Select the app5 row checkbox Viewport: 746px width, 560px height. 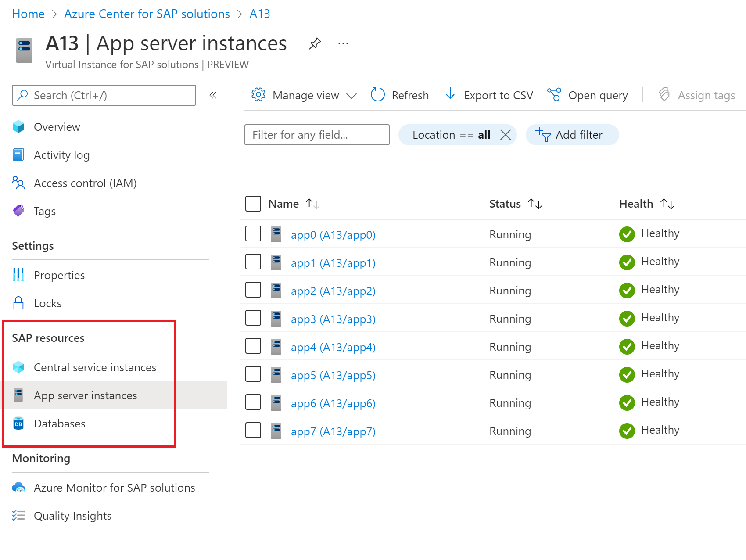pyautogui.click(x=253, y=374)
